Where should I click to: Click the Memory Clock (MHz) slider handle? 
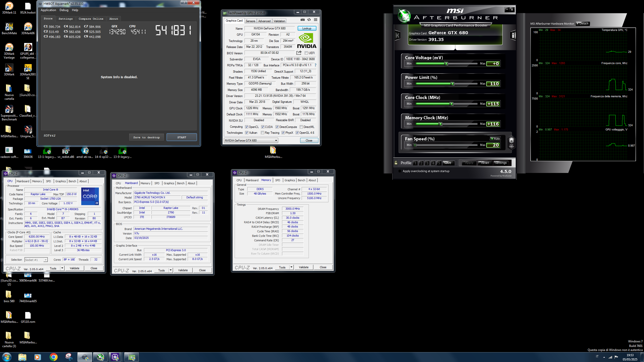(x=440, y=124)
